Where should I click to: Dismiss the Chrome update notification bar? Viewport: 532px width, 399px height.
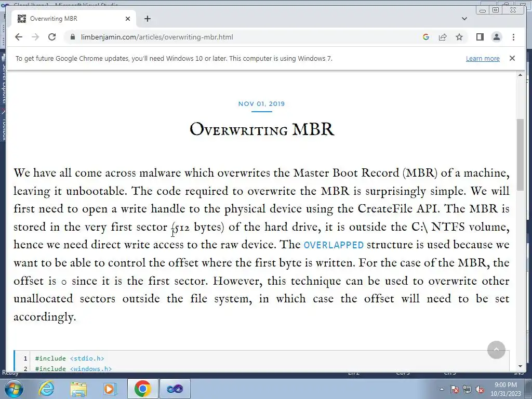point(512,58)
